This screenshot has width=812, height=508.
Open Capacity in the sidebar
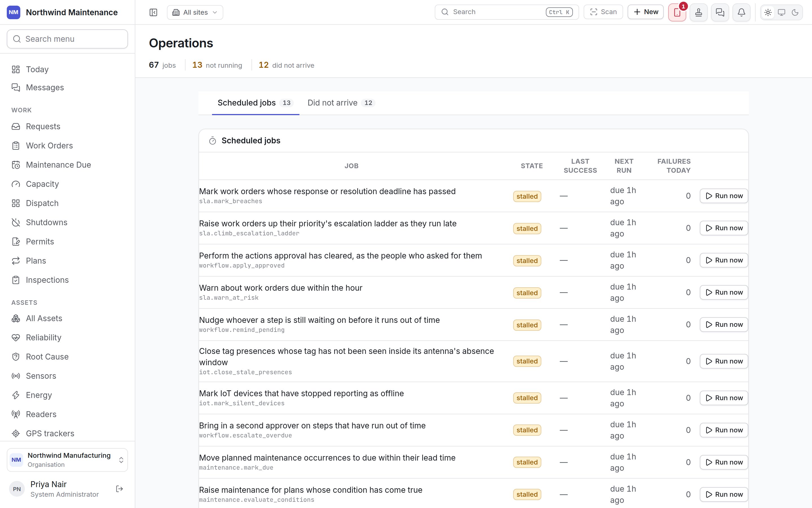click(67, 184)
